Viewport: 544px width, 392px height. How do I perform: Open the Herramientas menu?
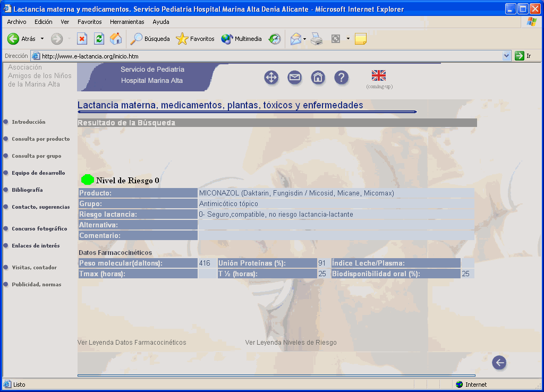[127, 22]
